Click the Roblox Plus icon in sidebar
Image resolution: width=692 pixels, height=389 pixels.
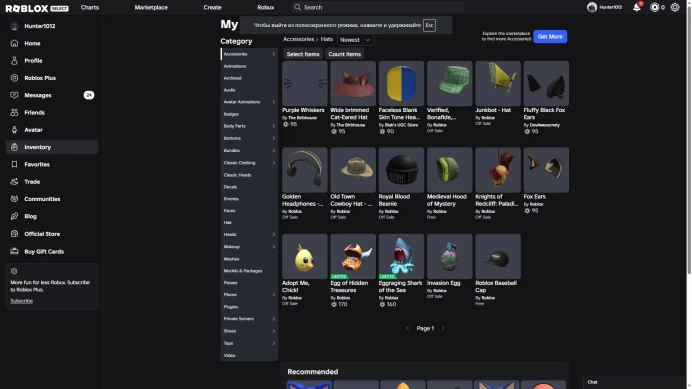click(x=15, y=78)
